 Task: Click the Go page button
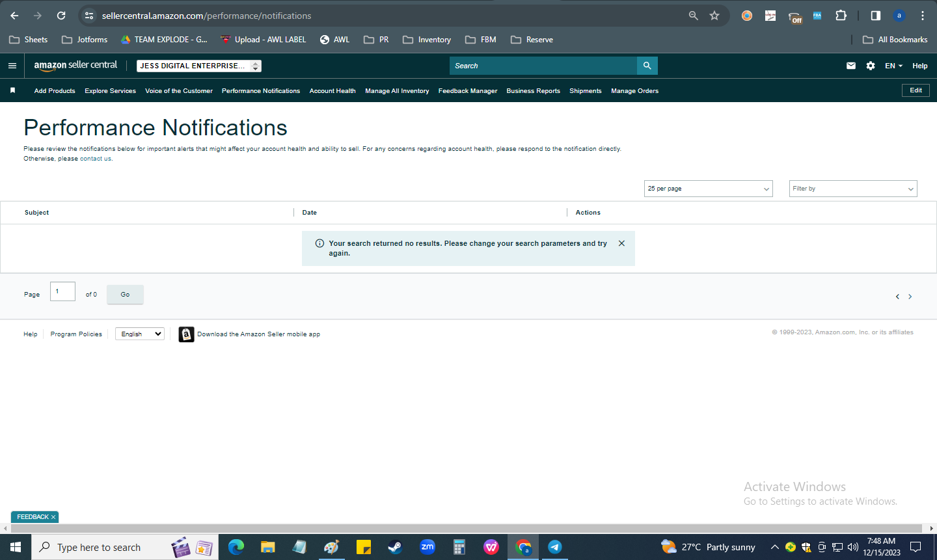pos(125,295)
